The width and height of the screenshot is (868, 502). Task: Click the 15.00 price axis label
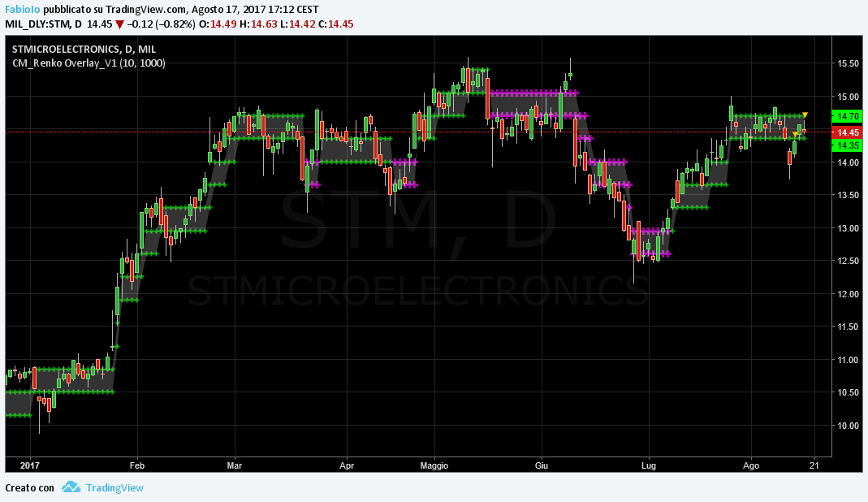point(848,97)
